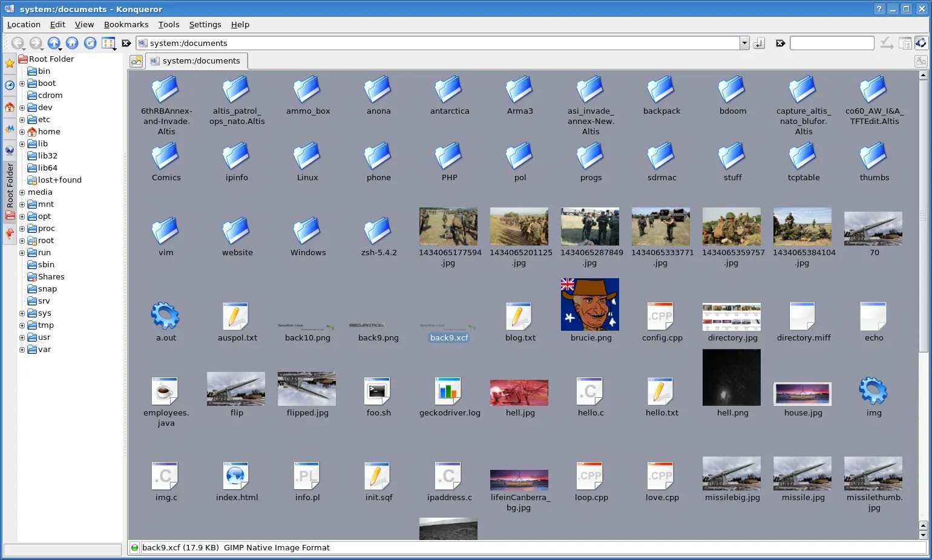Select the init.sqf file icon

pyautogui.click(x=378, y=475)
